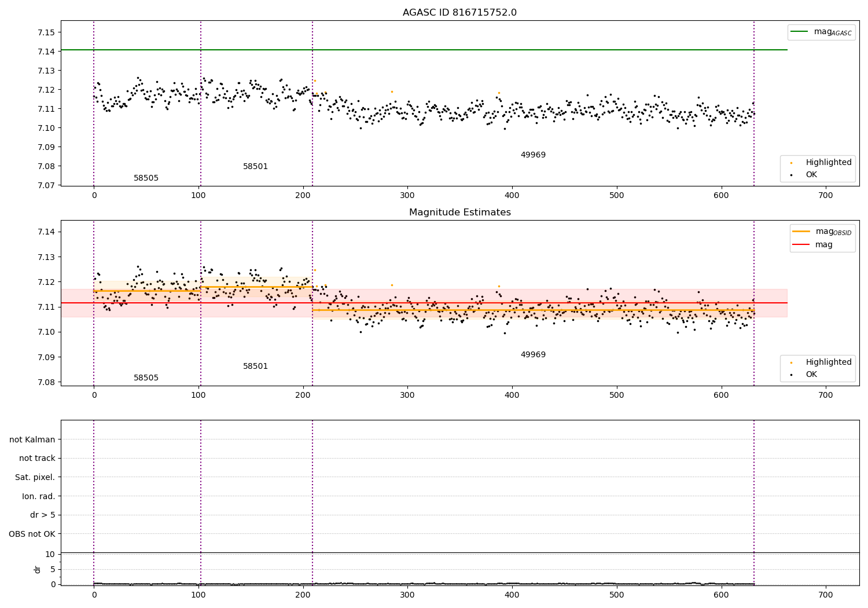Click the 'OBS not OK' axis label
Viewport: 868px width, 608px height.
(32, 534)
